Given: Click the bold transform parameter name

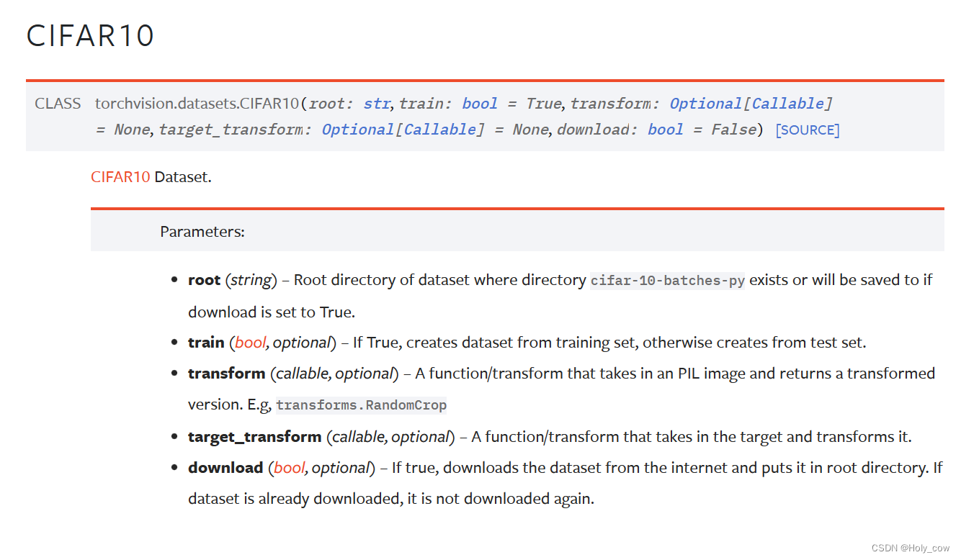Looking at the screenshot, I should click(x=227, y=374).
